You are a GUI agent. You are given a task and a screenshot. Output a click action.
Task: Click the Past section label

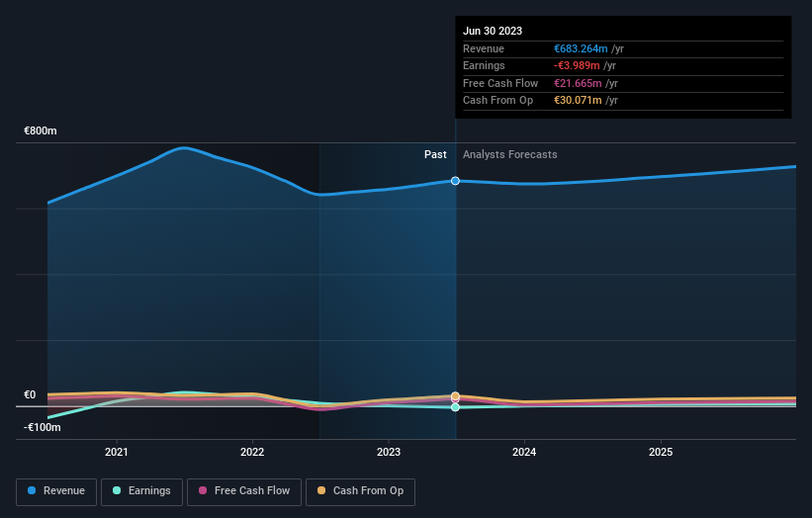(435, 154)
